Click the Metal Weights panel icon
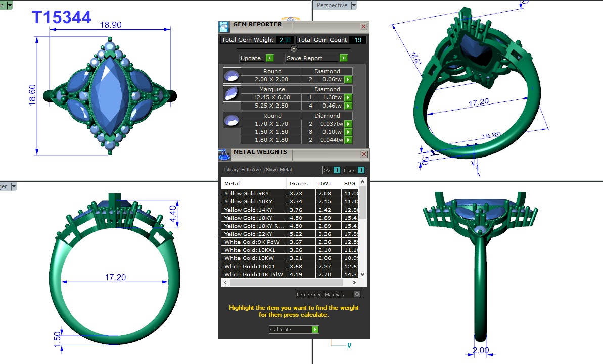 click(x=224, y=154)
